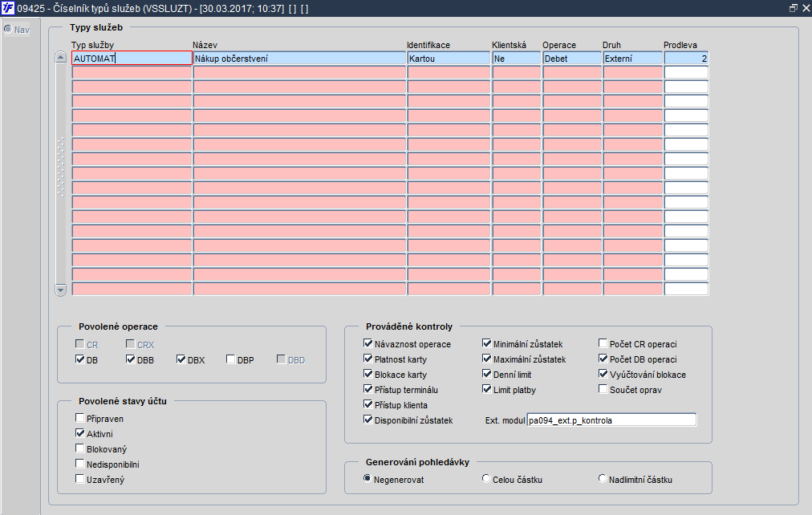The image size is (812, 515).
Task: Toggle the Vyúčtování blokace check
Action: tap(603, 374)
